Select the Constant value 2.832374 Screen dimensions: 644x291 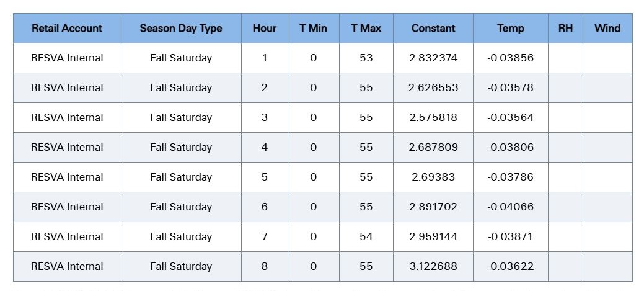(x=433, y=58)
